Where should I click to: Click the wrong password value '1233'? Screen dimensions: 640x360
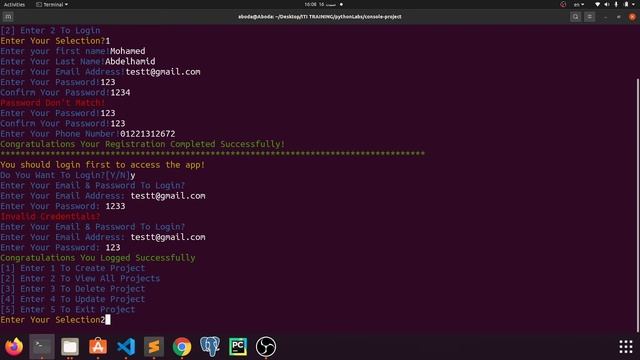[116, 206]
